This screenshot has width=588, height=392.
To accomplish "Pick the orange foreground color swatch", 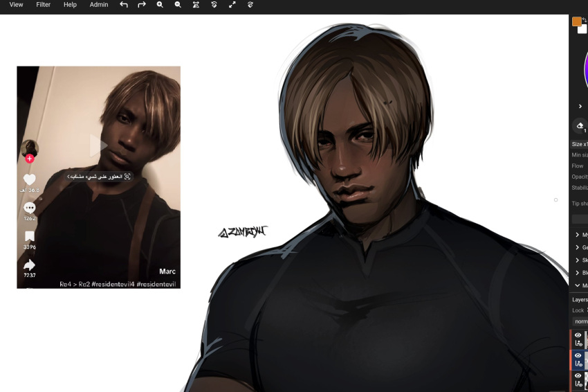I will [577, 21].
